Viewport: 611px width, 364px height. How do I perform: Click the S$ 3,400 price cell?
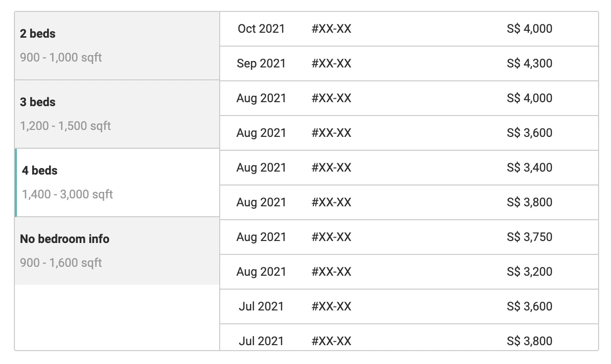(529, 168)
